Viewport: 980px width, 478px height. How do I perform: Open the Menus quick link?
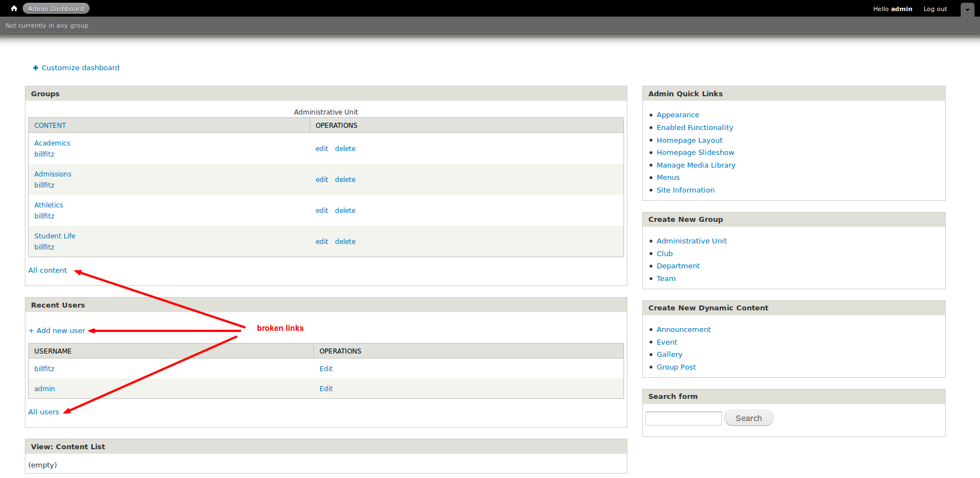(x=668, y=177)
